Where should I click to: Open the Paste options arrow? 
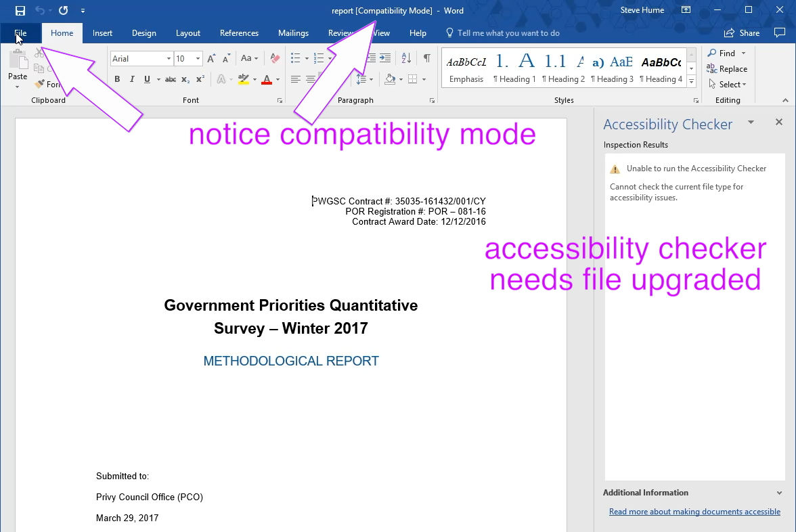18,87
